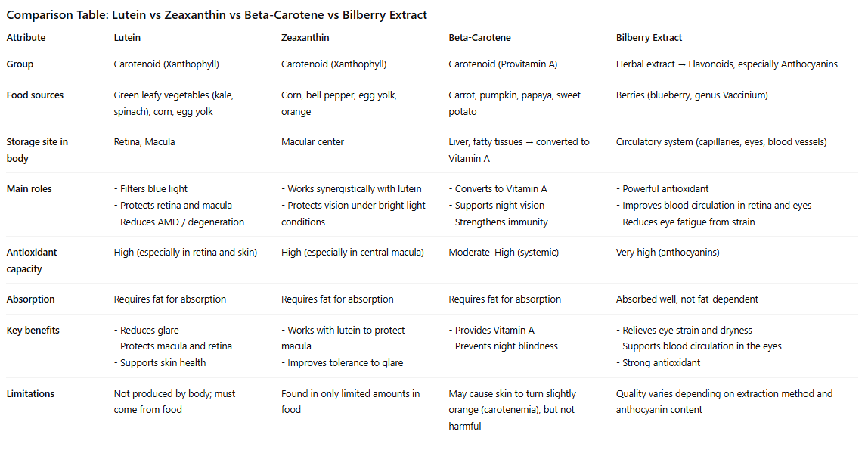Select the Limitations row label

pyautogui.click(x=30, y=394)
